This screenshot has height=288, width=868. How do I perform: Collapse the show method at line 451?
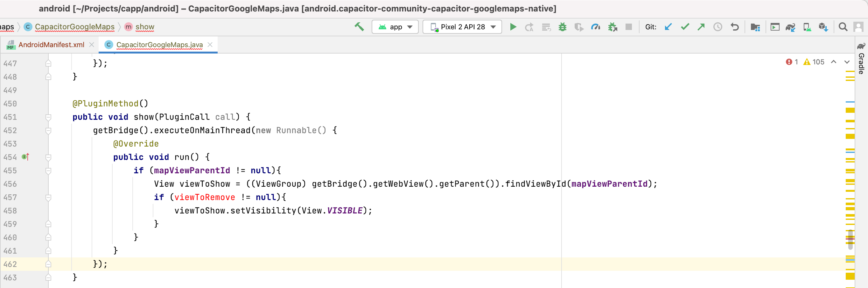click(48, 117)
